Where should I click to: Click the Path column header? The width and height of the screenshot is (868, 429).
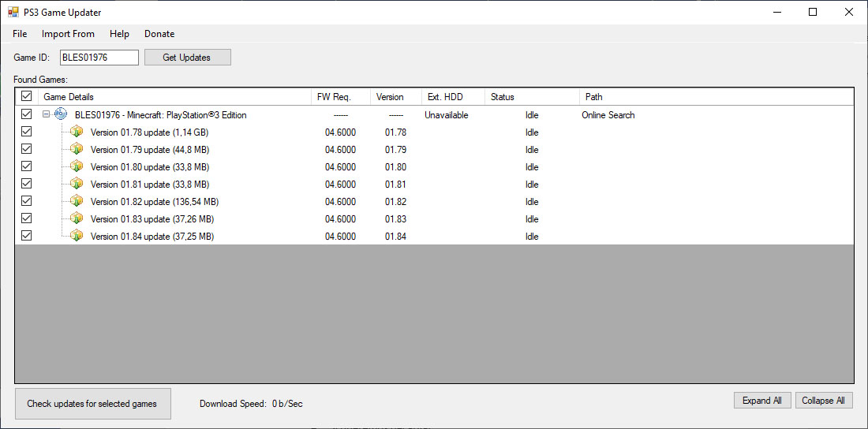tap(716, 96)
